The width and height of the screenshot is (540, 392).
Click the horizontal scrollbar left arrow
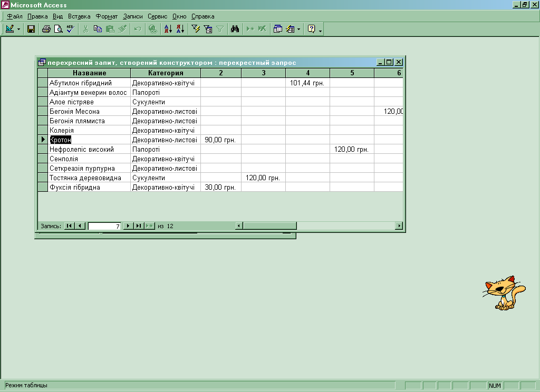pyautogui.click(x=239, y=226)
